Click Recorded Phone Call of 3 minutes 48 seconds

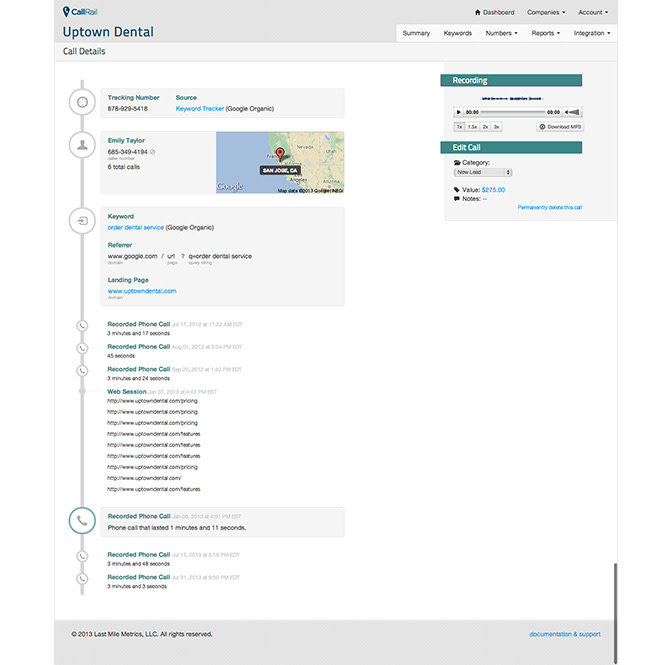(138, 554)
